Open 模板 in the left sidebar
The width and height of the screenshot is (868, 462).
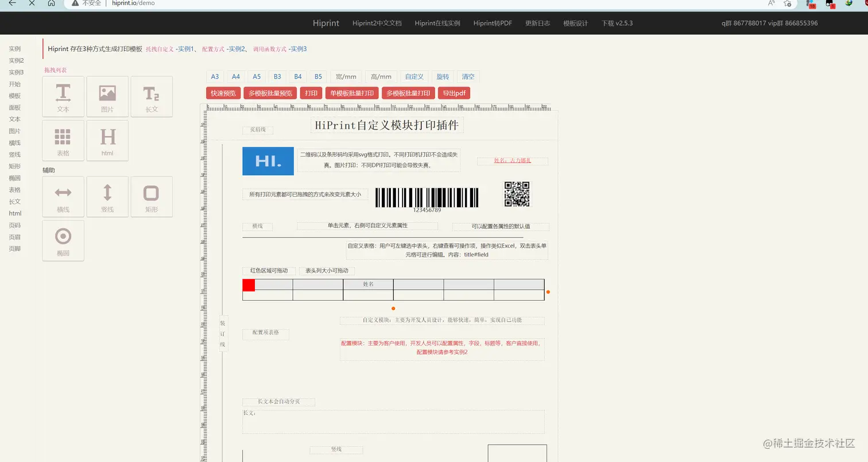click(x=14, y=96)
